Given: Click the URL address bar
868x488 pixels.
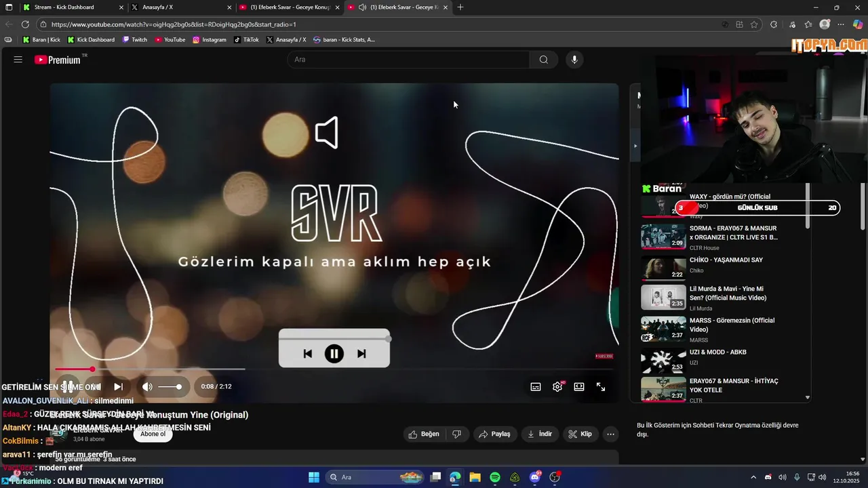Looking at the screenshot, I should pyautogui.click(x=380, y=24).
